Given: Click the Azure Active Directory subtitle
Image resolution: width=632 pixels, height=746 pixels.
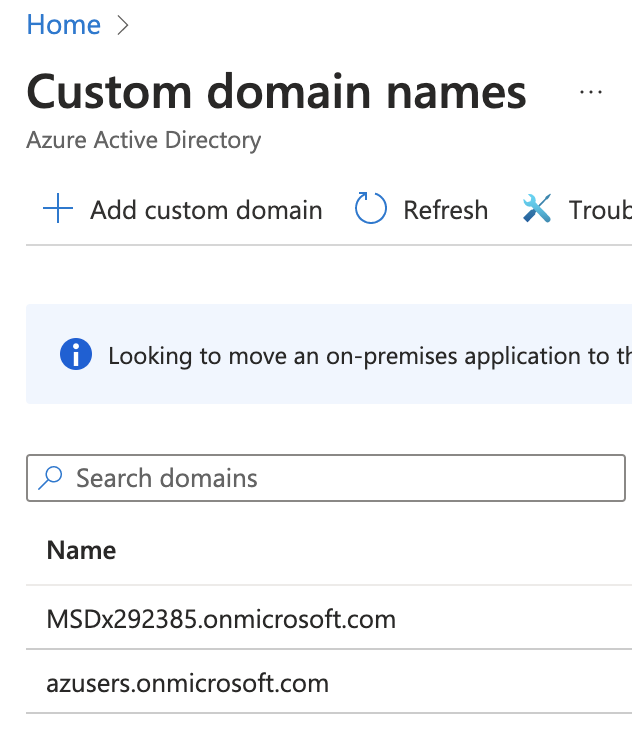Looking at the screenshot, I should (x=144, y=140).
